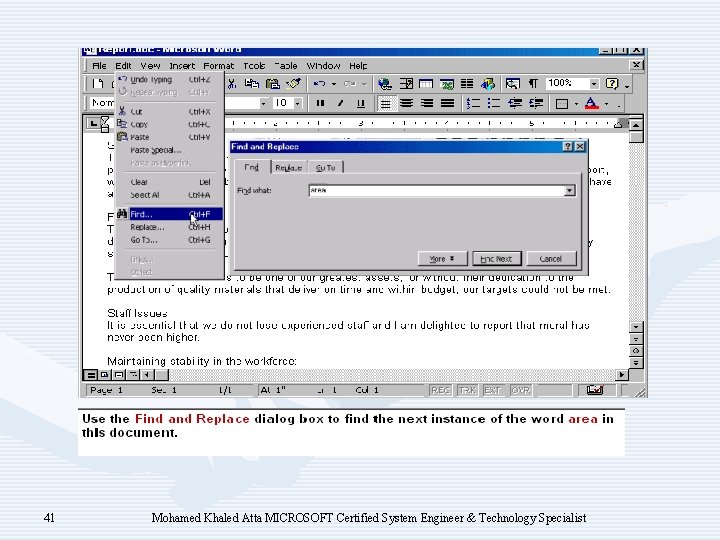Toggle Center alignment

pyautogui.click(x=406, y=103)
